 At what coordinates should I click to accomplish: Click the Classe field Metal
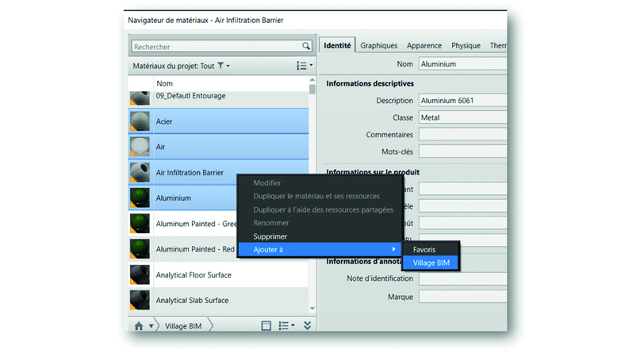[463, 117]
